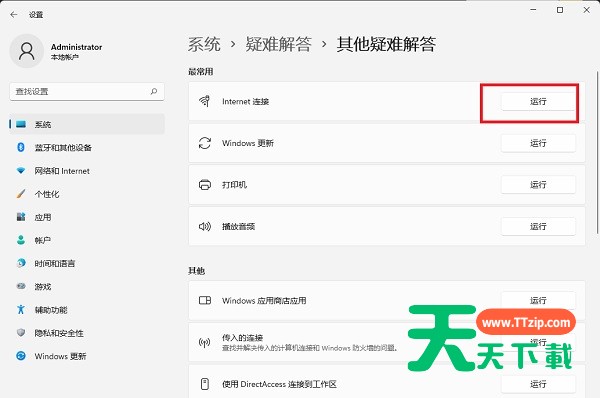Click the 播放音频 speaker icon
This screenshot has width=600, height=398.
point(205,227)
